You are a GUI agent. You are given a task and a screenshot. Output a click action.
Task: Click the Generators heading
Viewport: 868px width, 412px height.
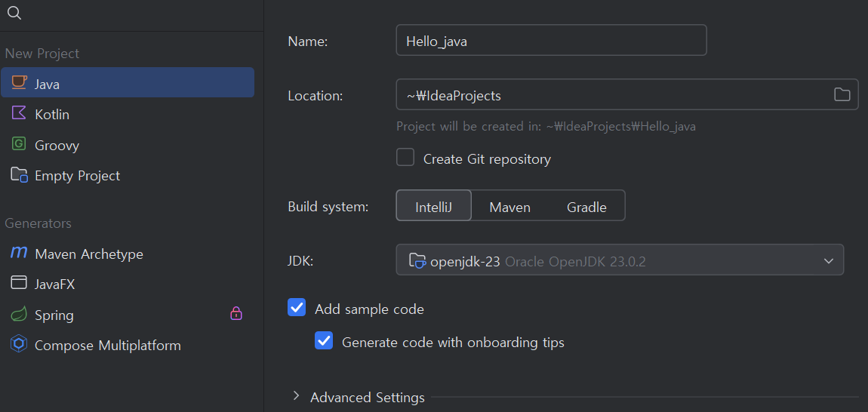click(x=38, y=223)
